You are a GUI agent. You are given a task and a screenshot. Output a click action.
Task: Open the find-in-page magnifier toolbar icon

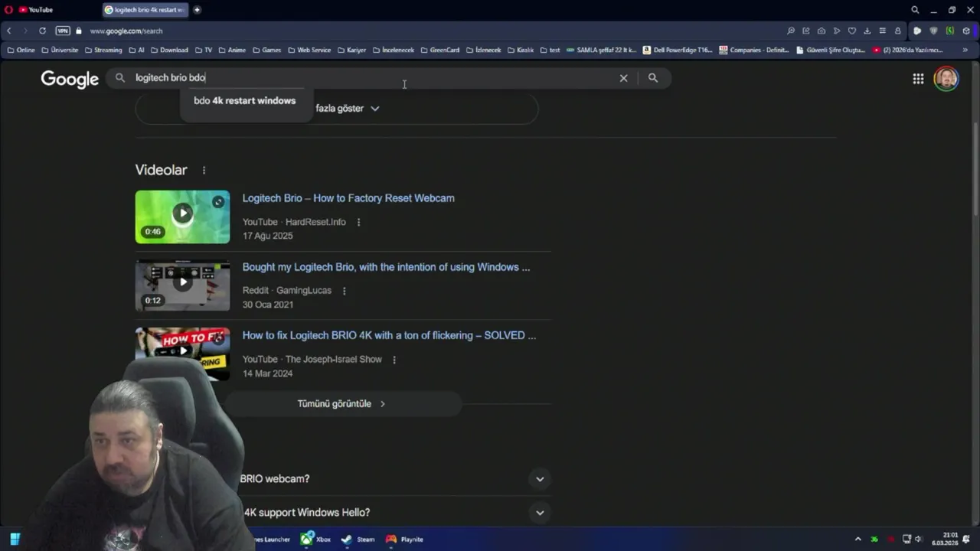[x=791, y=31]
